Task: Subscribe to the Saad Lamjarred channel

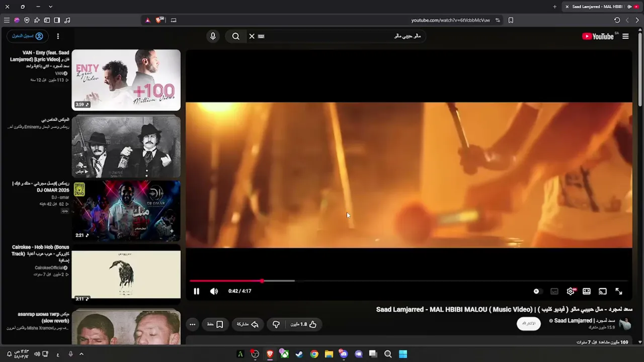Action: coord(529,323)
